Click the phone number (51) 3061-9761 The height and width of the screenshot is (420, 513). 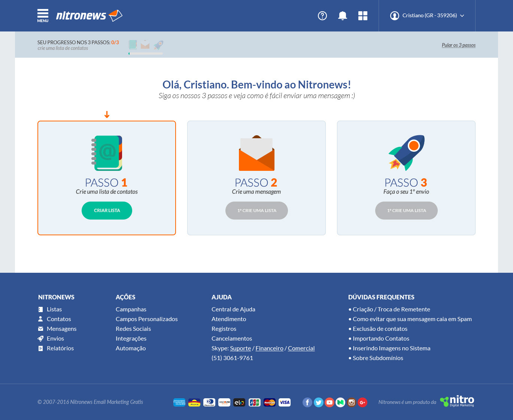[x=232, y=358]
